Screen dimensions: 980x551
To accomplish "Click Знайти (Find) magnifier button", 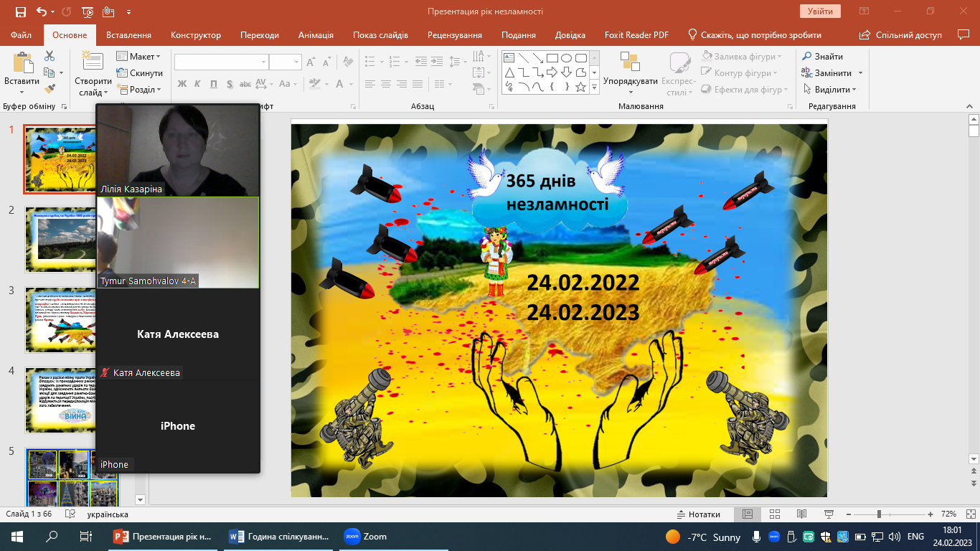I will click(822, 56).
